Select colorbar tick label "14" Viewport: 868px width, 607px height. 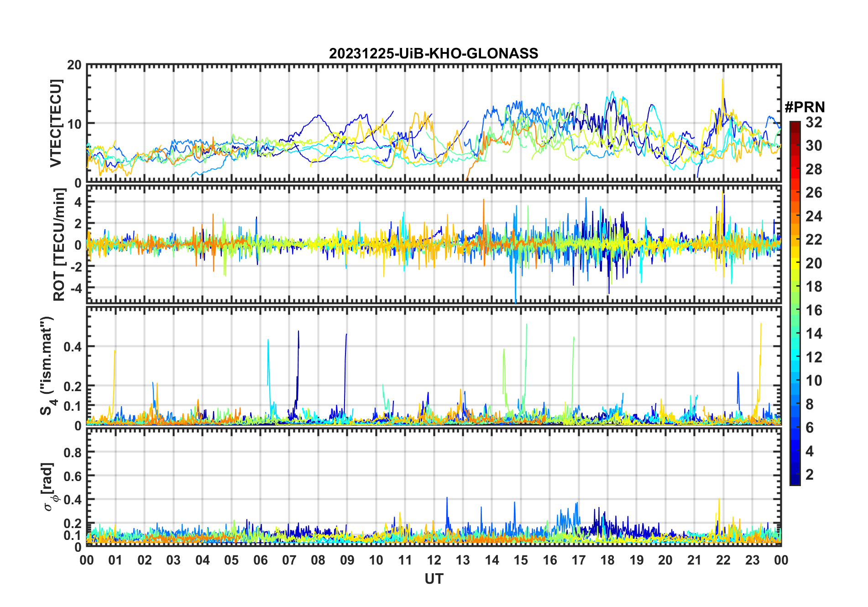[x=814, y=334]
